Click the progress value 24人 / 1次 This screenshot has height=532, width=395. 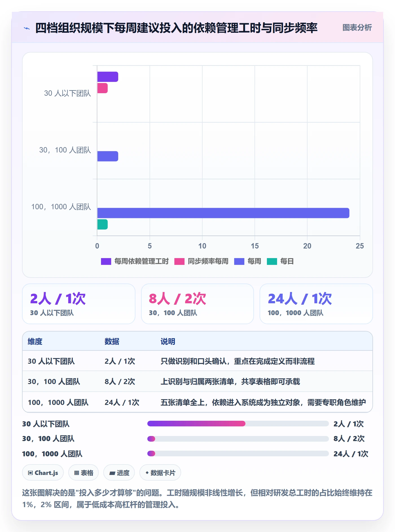[x=351, y=454]
